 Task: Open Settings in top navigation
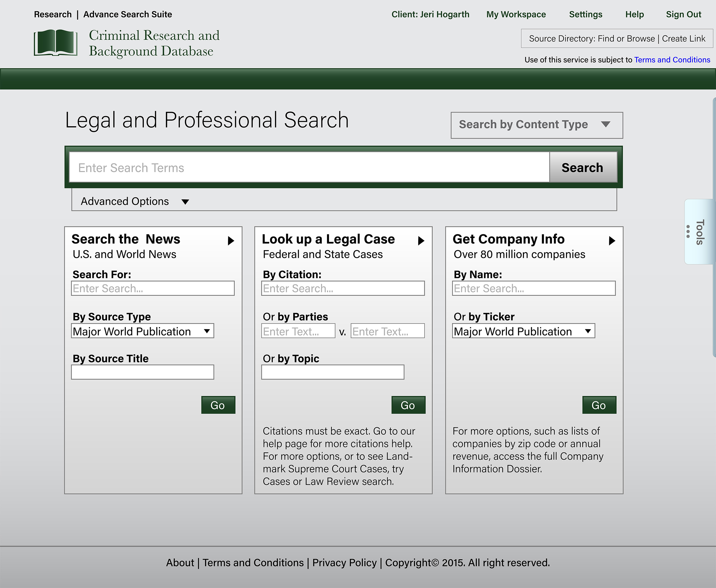(x=585, y=14)
